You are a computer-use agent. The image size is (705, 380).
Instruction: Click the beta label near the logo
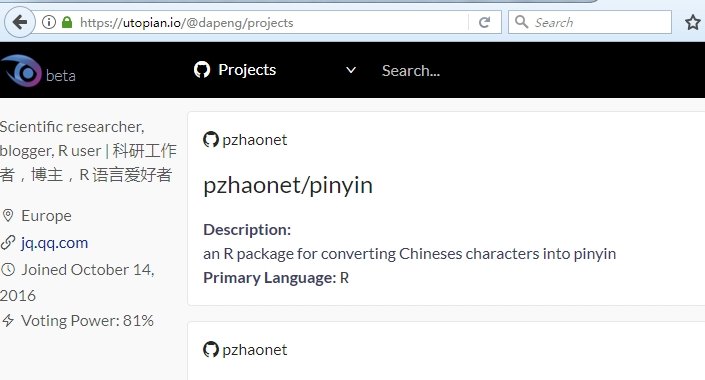click(x=61, y=76)
